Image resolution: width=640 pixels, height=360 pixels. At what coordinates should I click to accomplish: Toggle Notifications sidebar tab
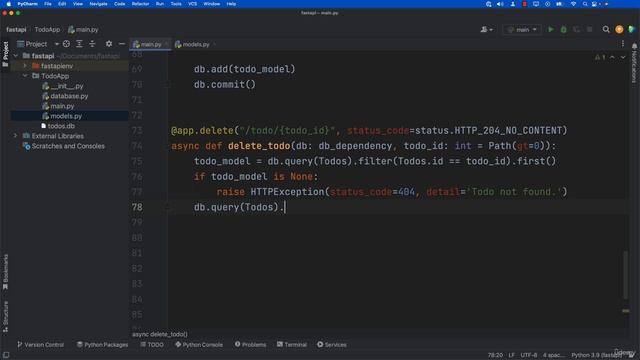pyautogui.click(x=634, y=64)
